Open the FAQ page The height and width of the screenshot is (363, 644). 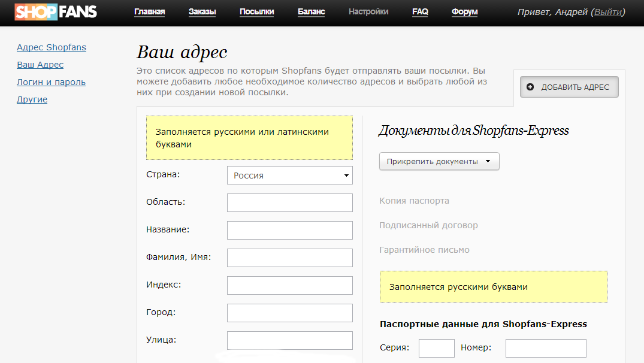coord(420,12)
